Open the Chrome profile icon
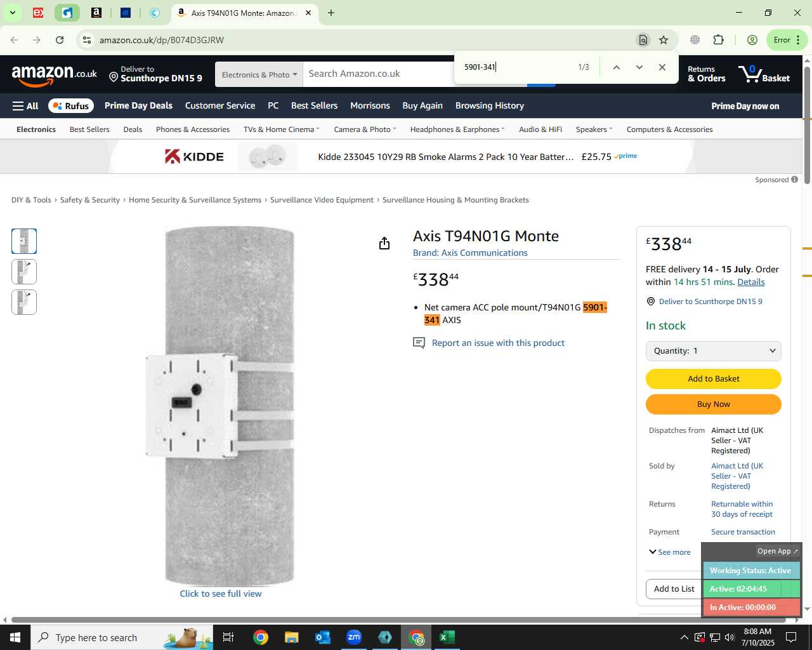Viewport: 812px width, 650px height. 752,40
